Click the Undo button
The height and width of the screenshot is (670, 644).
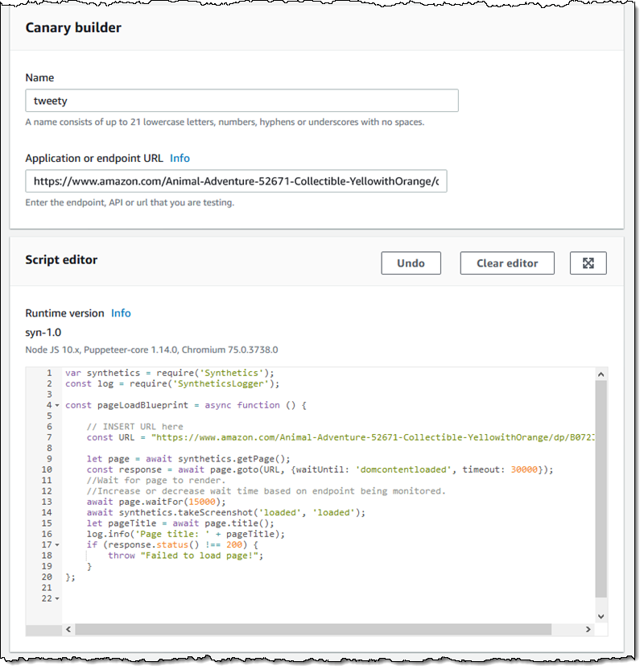(x=411, y=263)
